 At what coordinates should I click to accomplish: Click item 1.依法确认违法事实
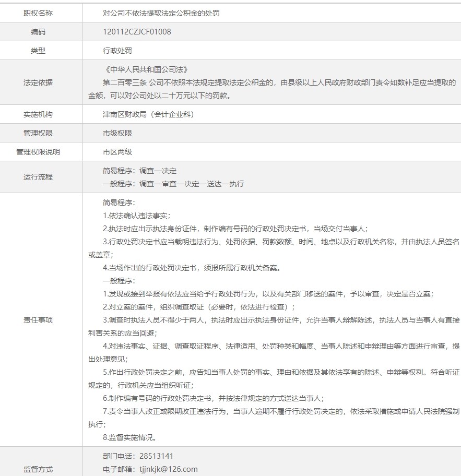tap(137, 216)
